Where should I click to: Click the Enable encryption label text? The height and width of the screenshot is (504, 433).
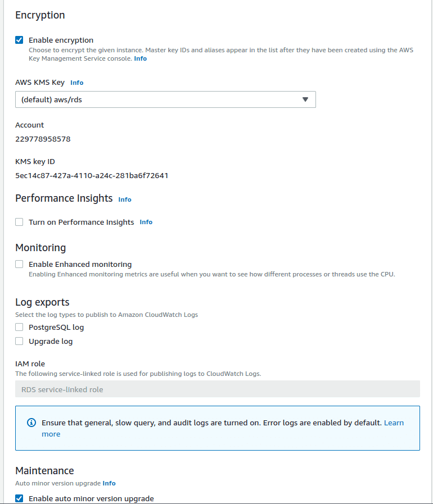[61, 40]
